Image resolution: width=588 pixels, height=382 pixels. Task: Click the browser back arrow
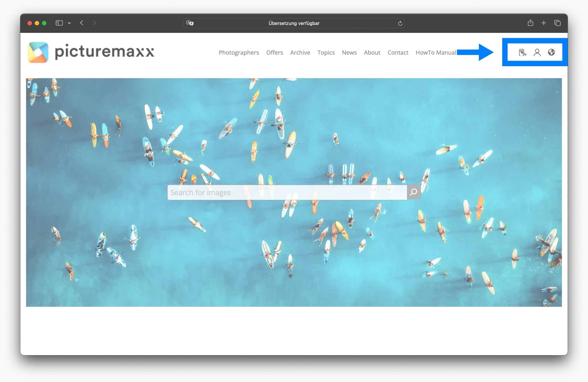tap(82, 23)
